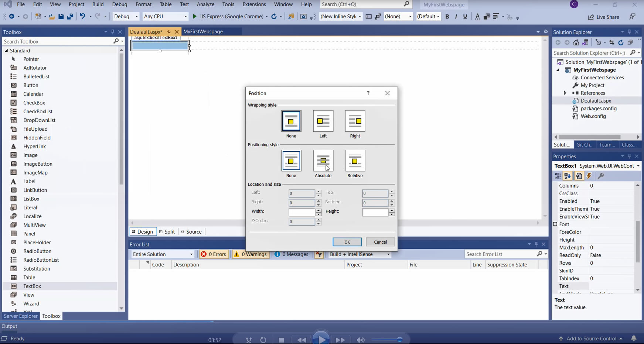Open the Entire Solution scope dropdown
The height and width of the screenshot is (344, 644).
[x=163, y=254]
